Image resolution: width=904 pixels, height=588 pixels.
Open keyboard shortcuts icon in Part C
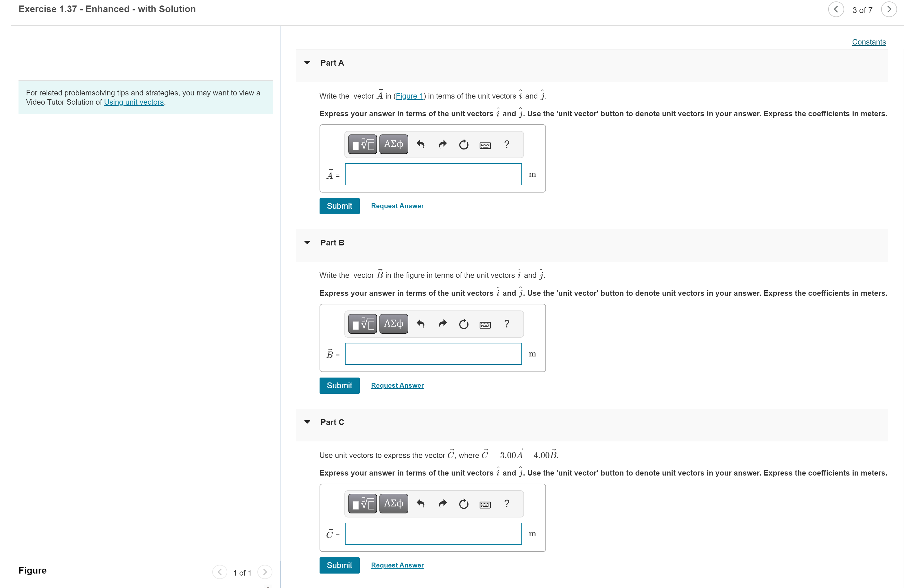point(485,504)
